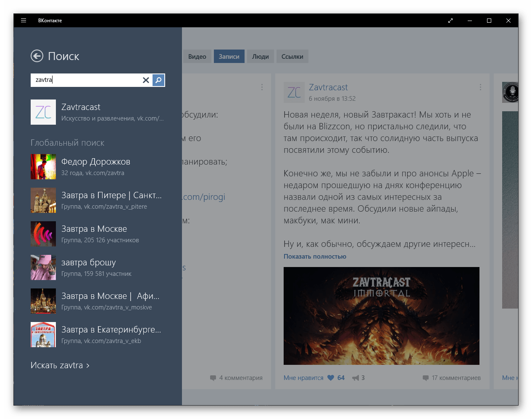Click Федор Дорожков avatar

click(43, 167)
